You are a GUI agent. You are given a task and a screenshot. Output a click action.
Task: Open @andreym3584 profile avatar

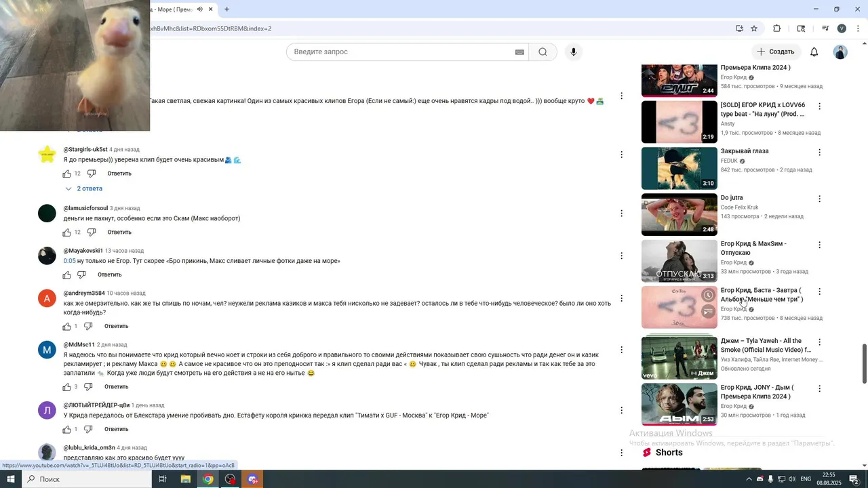tap(47, 298)
